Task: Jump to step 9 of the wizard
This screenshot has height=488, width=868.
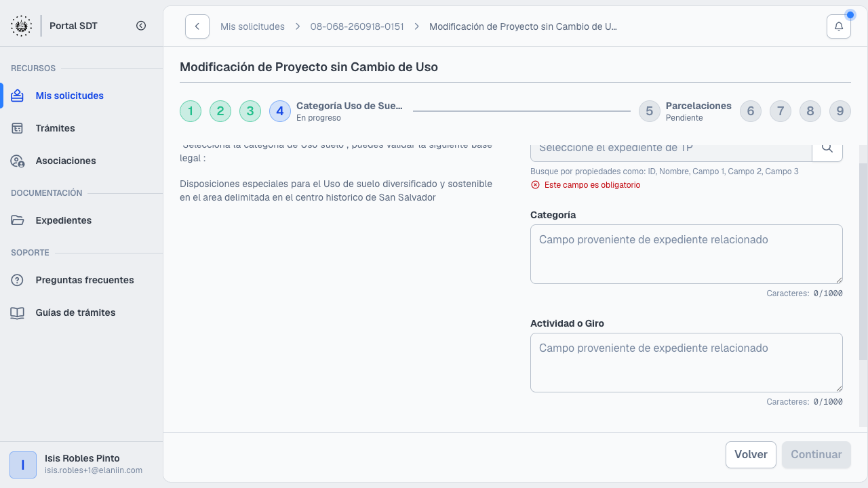Action: [x=840, y=111]
